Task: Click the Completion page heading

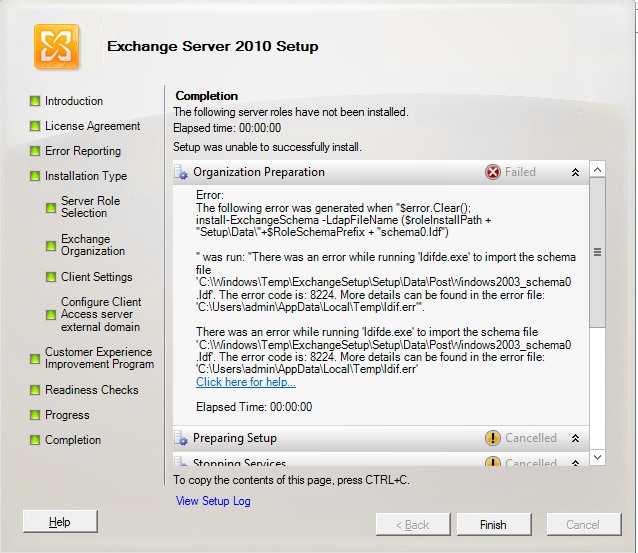Action: tap(207, 96)
